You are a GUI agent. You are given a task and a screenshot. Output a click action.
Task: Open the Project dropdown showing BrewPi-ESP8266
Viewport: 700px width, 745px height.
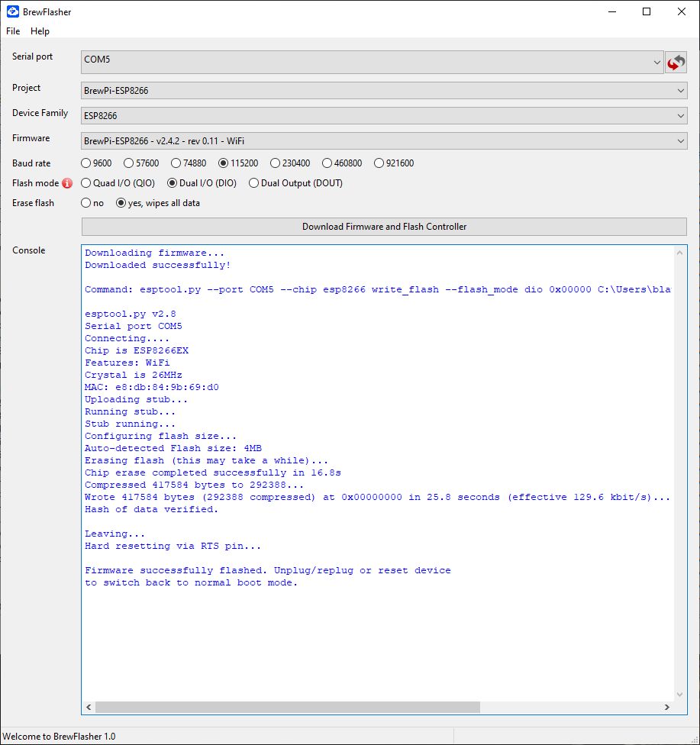384,90
